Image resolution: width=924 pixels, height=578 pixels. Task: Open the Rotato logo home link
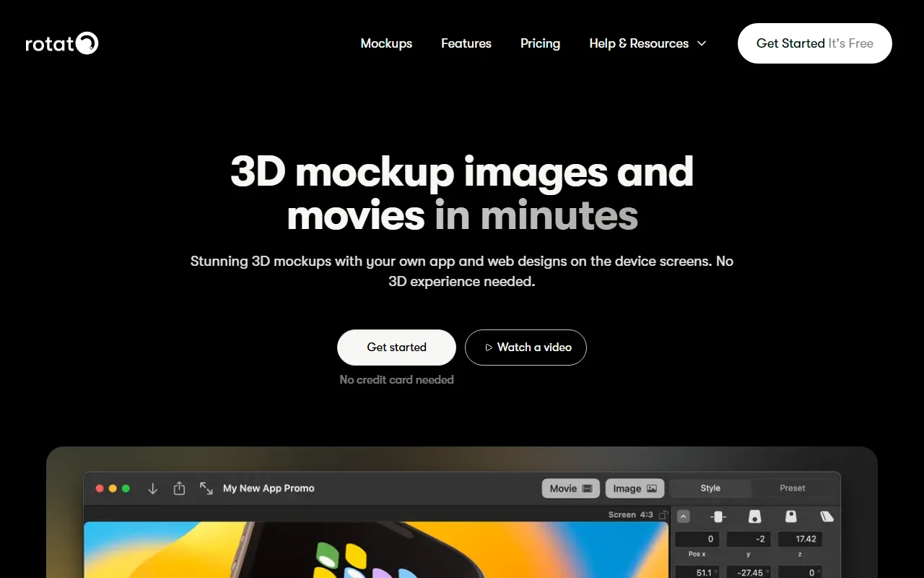tap(62, 43)
